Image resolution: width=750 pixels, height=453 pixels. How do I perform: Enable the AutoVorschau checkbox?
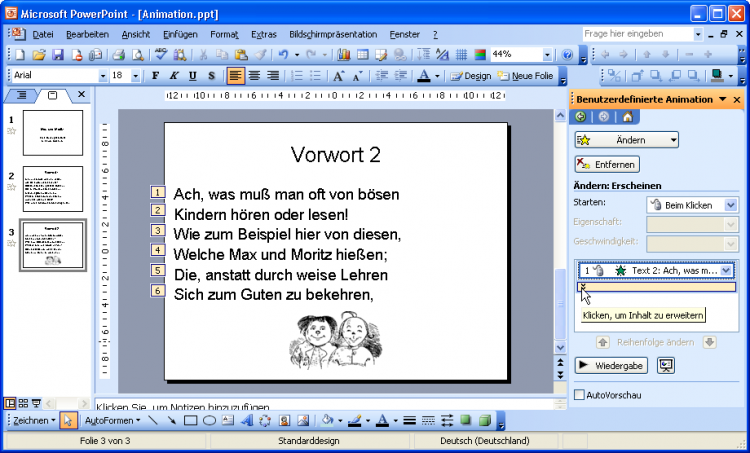[x=580, y=395]
